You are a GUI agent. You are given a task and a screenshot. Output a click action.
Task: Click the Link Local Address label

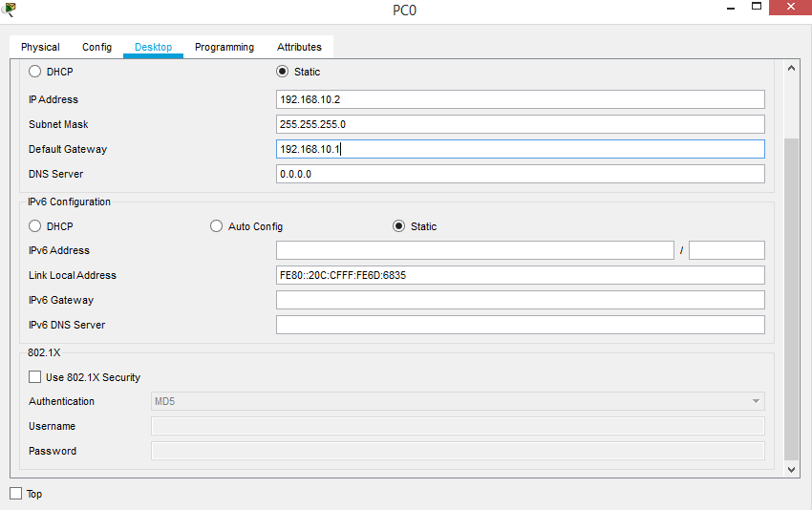[x=73, y=275]
